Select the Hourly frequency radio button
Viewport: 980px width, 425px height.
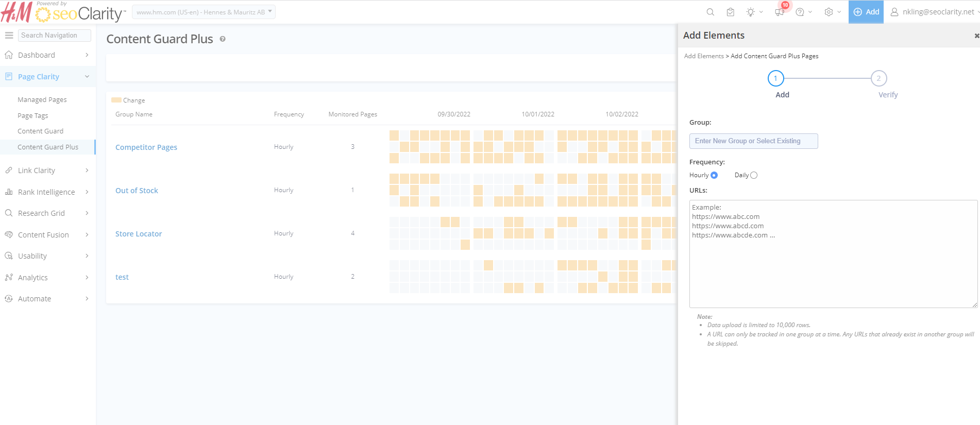714,175
